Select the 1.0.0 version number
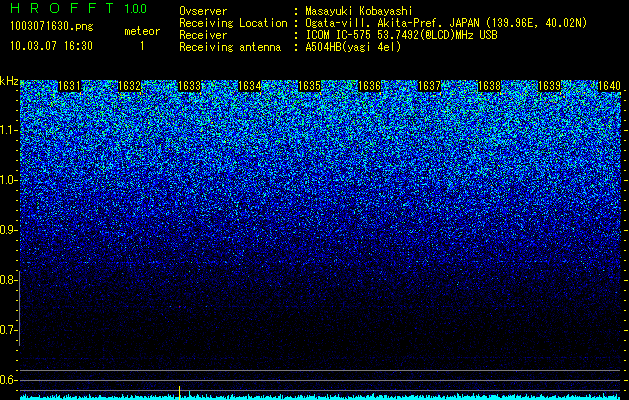629x400 pixels. 136,9
